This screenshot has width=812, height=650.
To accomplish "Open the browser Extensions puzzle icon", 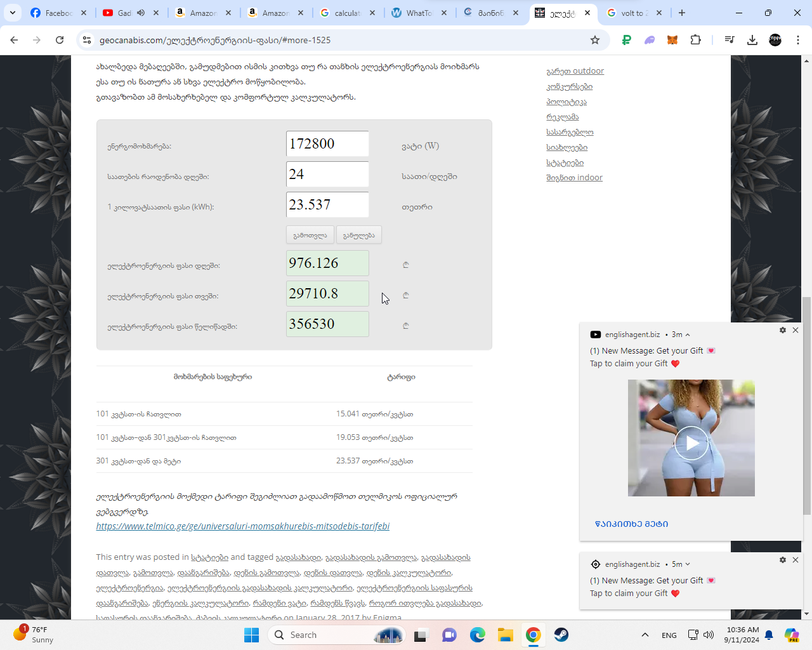I will (695, 40).
